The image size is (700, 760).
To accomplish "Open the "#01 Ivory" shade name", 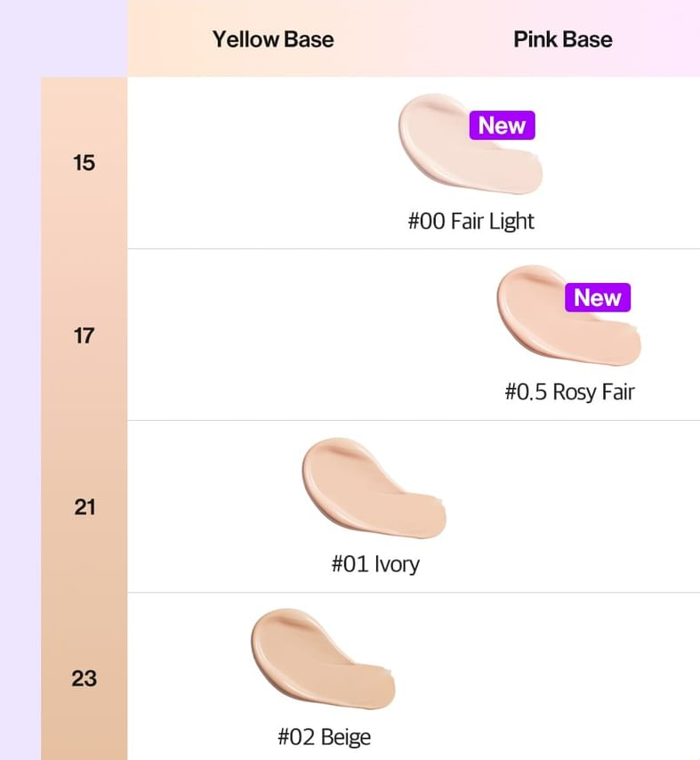I will (374, 564).
